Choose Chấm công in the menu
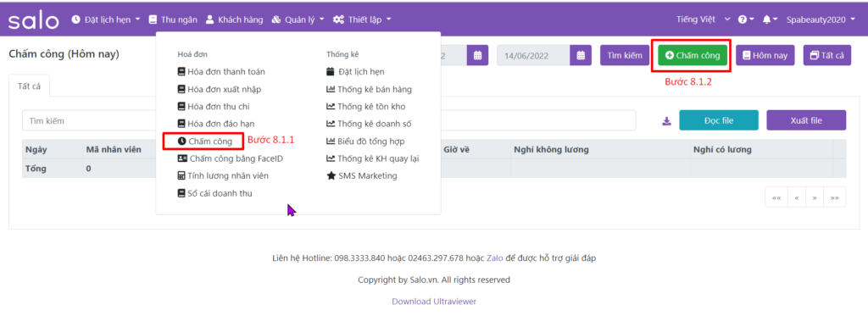The image size is (868, 327). tap(204, 141)
